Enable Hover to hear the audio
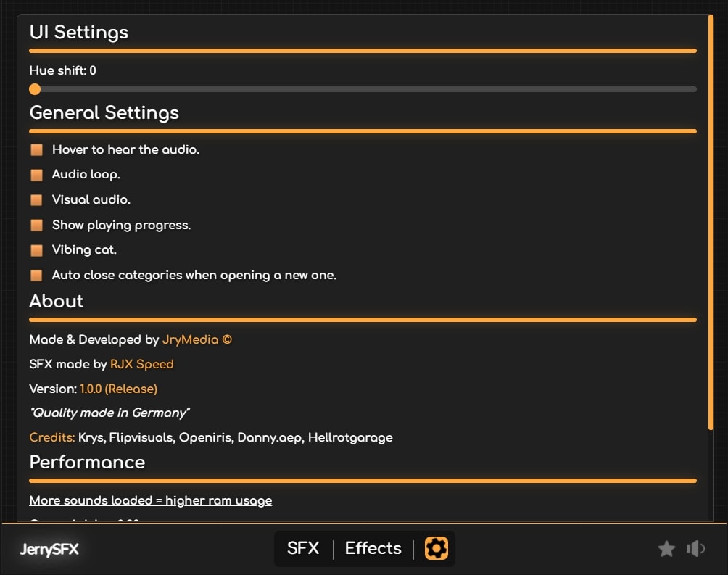This screenshot has height=575, width=728. click(x=37, y=150)
